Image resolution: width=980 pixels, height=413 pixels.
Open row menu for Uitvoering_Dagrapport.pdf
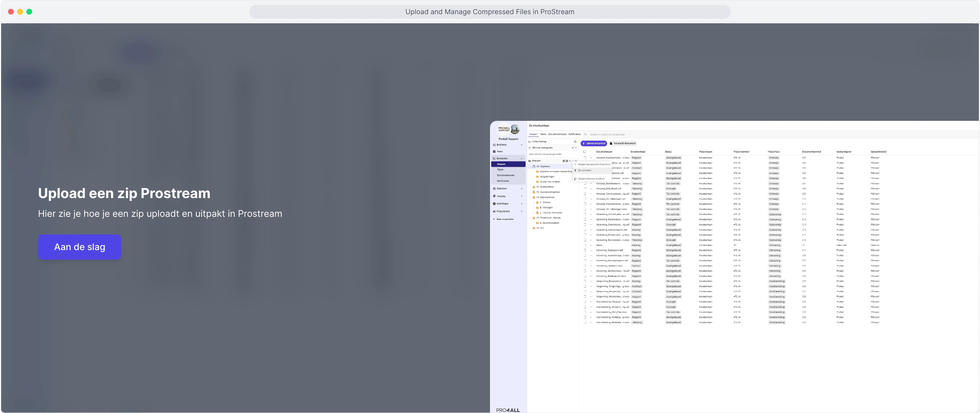pyautogui.click(x=591, y=250)
